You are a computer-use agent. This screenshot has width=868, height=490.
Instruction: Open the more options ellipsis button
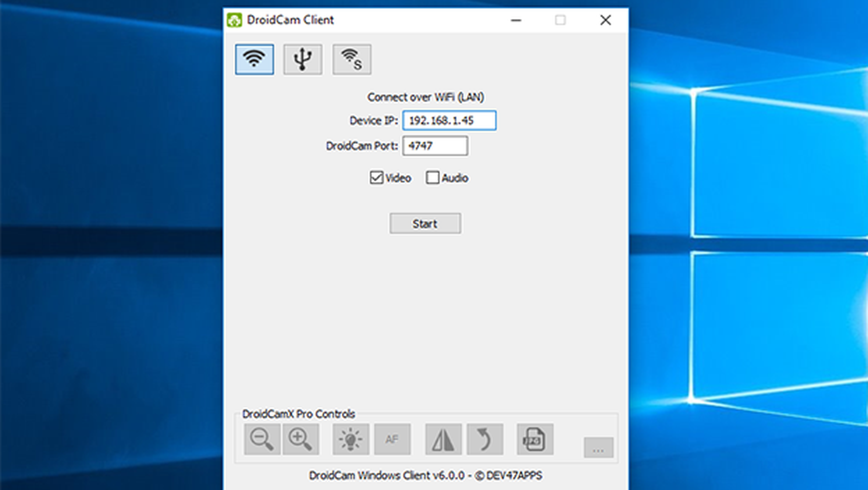tap(598, 447)
